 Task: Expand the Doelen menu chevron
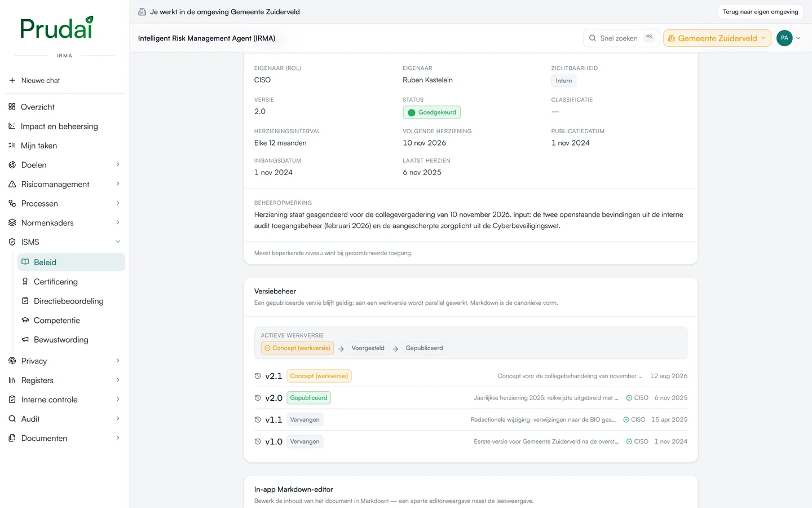118,165
